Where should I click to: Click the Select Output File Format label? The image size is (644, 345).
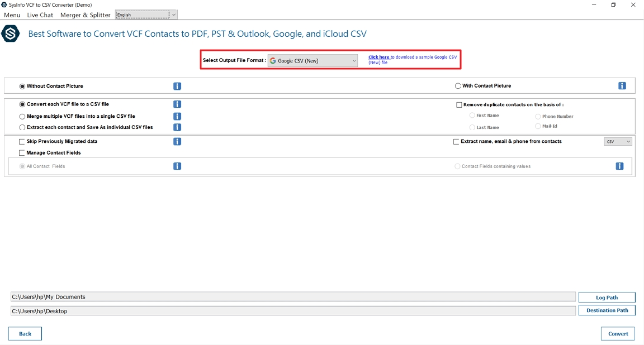point(234,60)
